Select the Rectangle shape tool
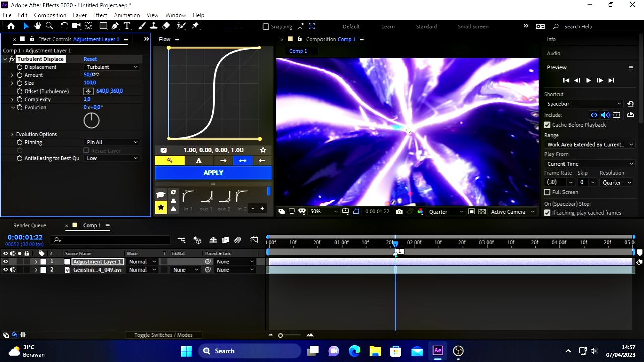644x362 pixels. [x=103, y=26]
